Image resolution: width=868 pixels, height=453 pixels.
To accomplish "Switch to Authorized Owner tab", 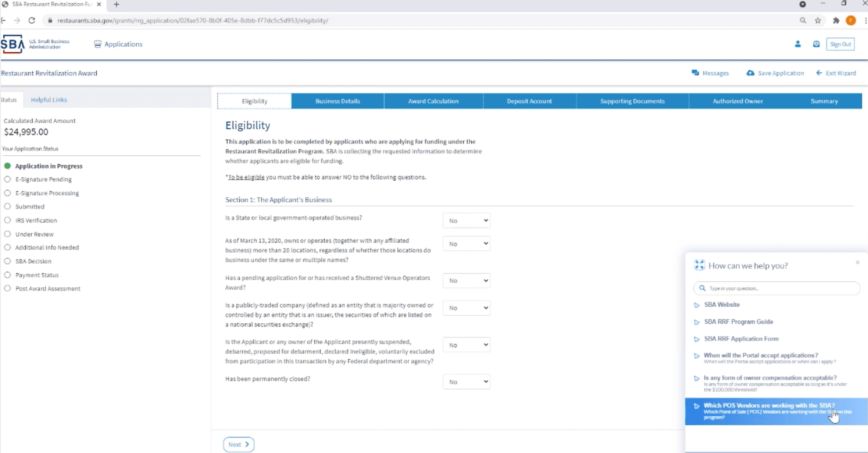I will click(738, 101).
